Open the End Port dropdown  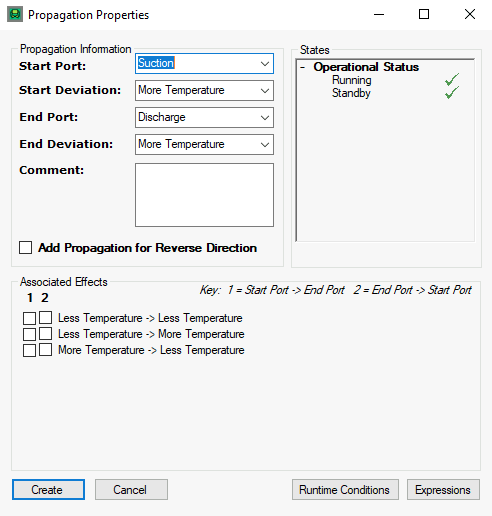265,117
